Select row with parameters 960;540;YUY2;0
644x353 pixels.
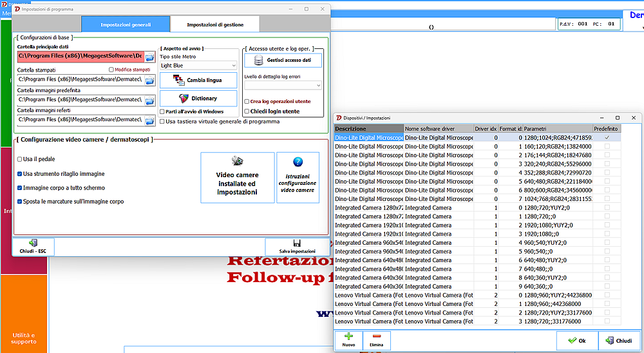tap(478, 242)
